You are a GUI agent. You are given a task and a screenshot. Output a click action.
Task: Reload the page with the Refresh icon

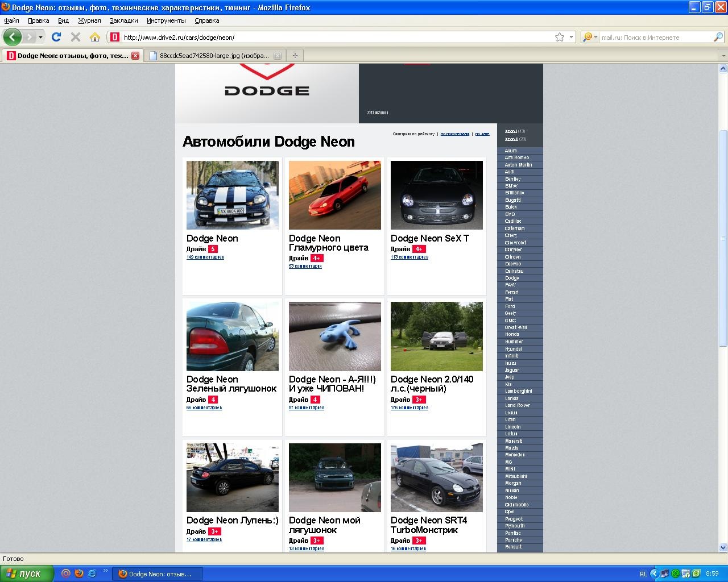click(x=56, y=37)
